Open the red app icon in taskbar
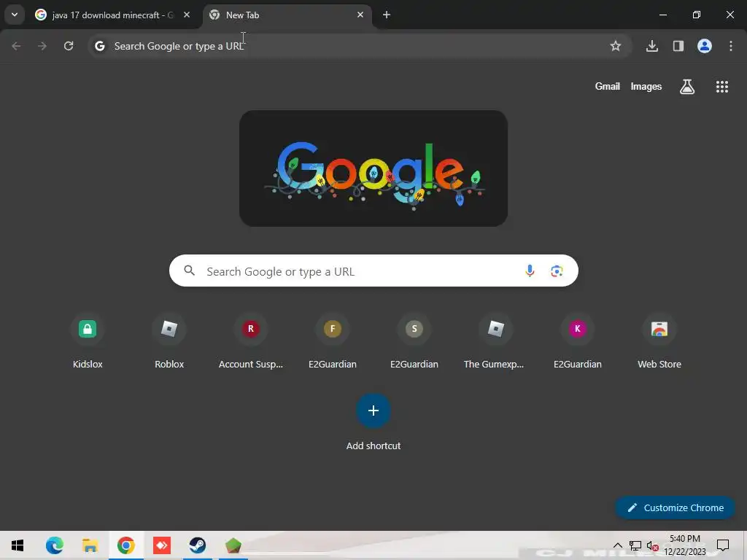This screenshot has width=747, height=560. pos(161,545)
